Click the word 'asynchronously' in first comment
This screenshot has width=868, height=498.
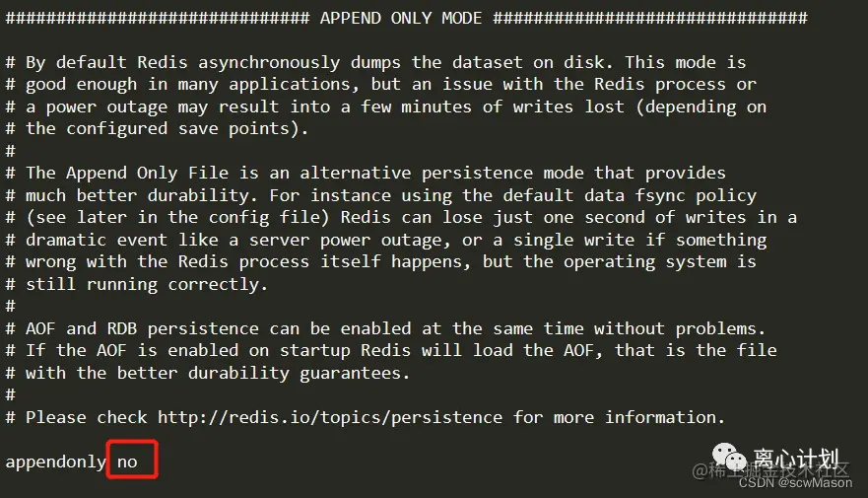coord(269,62)
